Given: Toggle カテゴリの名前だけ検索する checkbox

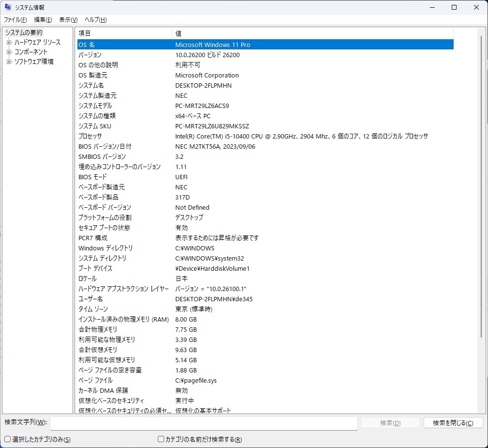Looking at the screenshot, I should click(x=161, y=439).
